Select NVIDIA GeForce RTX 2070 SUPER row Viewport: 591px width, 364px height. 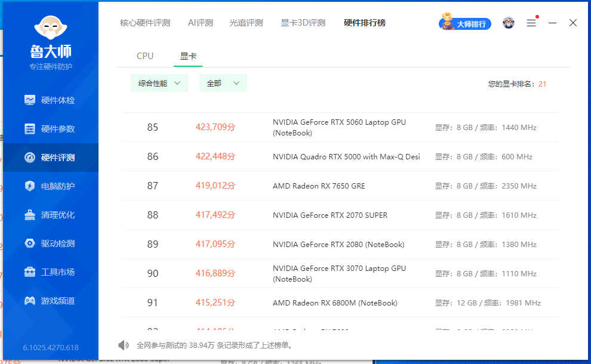pyautogui.click(x=341, y=215)
